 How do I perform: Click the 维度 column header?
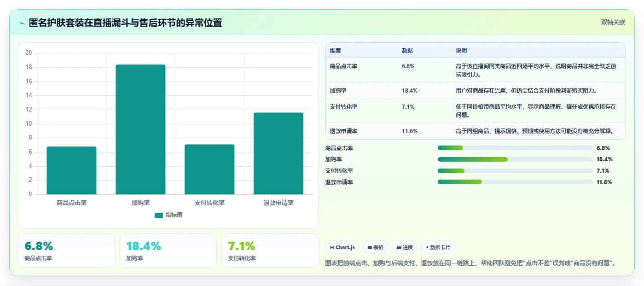click(336, 51)
